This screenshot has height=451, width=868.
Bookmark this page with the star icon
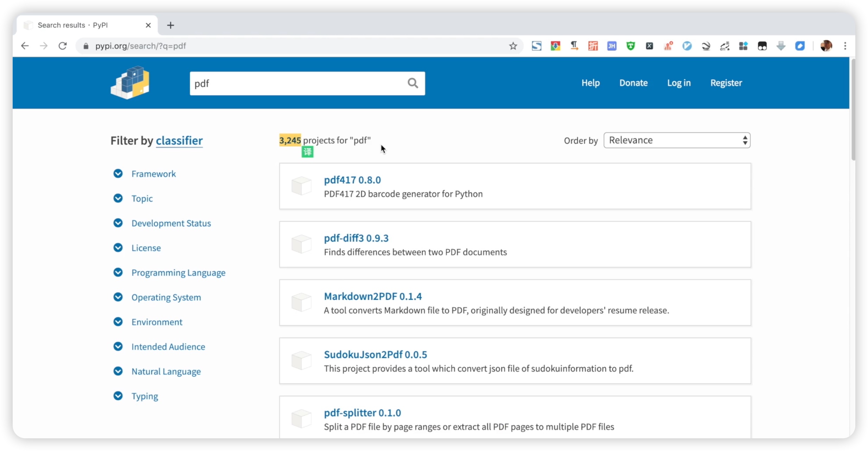(x=513, y=46)
